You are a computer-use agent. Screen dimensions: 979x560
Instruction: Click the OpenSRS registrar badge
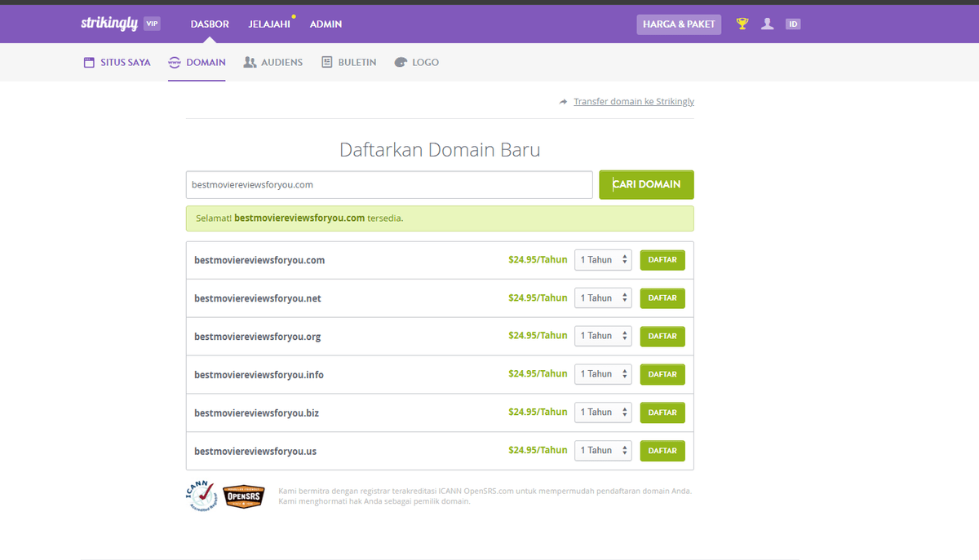pos(243,496)
